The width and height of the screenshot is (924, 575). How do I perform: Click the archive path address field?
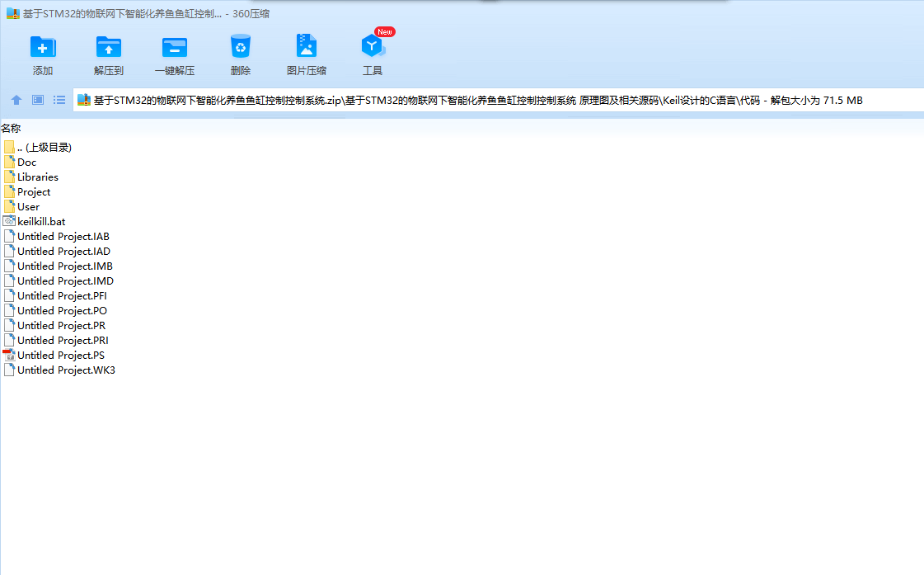coord(498,101)
